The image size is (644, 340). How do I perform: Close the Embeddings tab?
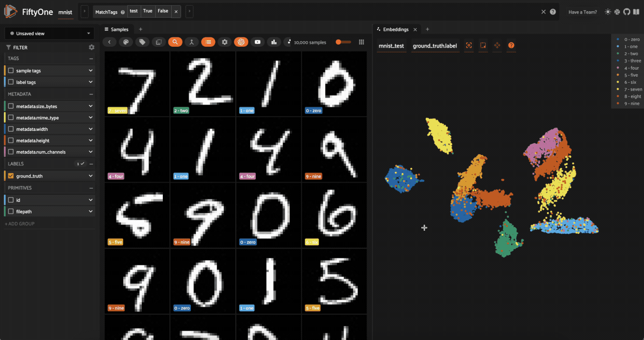coord(415,29)
